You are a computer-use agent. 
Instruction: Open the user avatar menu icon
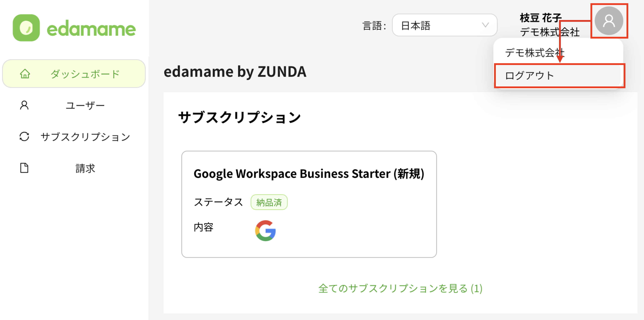point(609,21)
